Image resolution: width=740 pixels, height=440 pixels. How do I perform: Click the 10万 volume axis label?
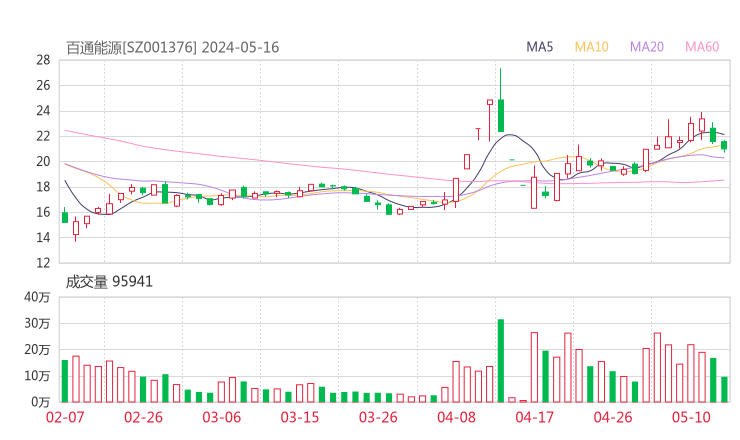click(37, 376)
